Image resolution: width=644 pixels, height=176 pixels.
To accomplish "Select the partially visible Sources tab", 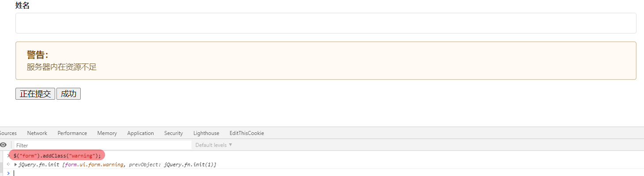I will tap(8, 133).
